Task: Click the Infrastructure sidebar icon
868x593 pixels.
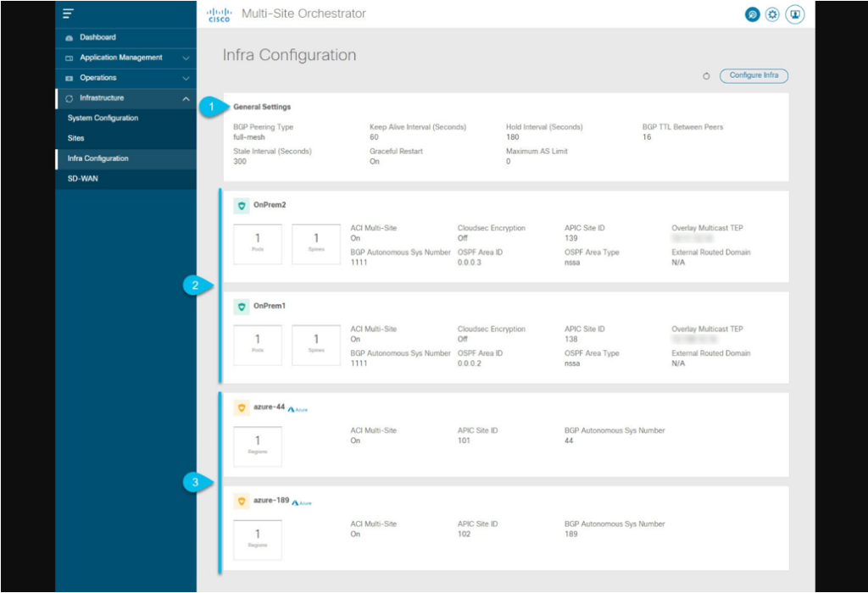Action: [x=70, y=99]
